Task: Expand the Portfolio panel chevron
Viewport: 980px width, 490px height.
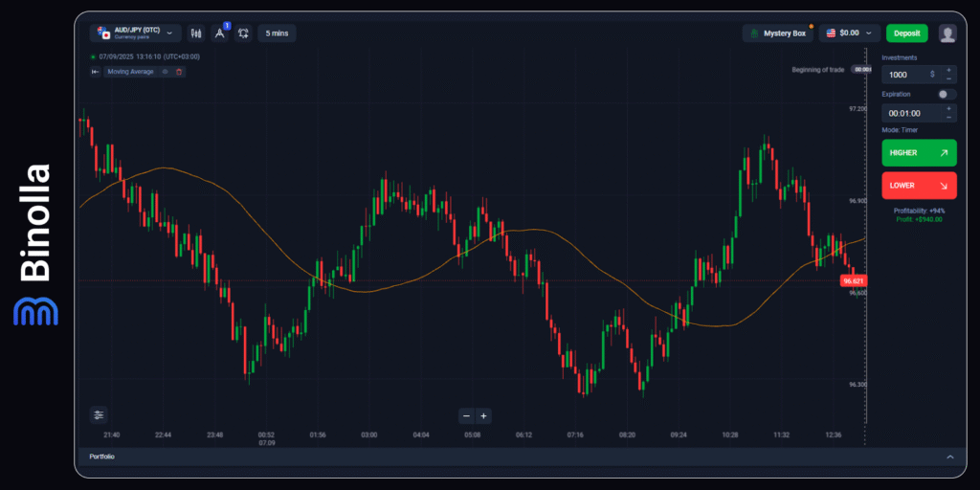Action: [x=950, y=457]
